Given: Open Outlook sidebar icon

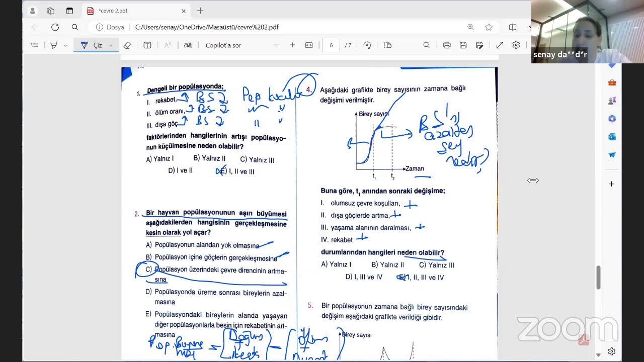Looking at the screenshot, I should (612, 137).
